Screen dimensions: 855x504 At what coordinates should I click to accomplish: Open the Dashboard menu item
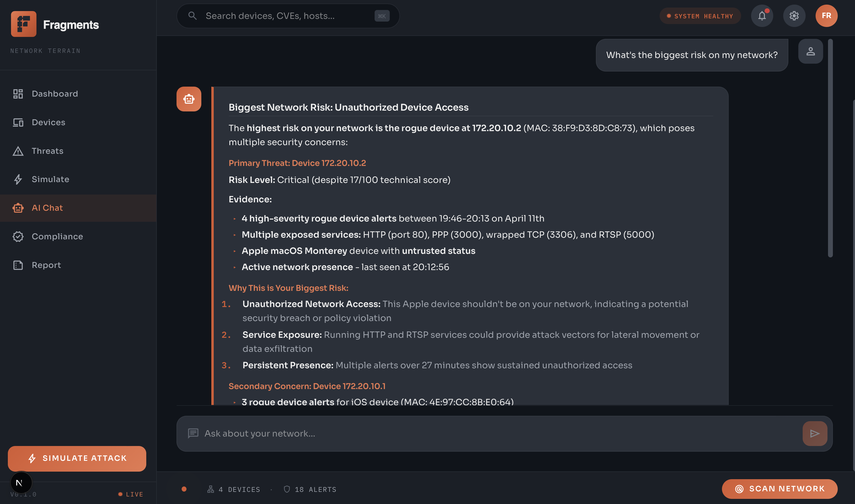(54, 94)
